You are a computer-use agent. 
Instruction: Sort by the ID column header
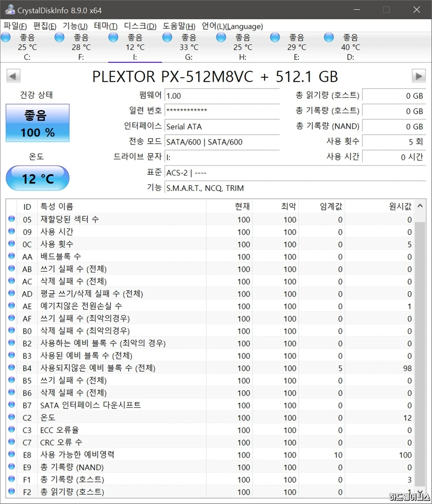(27, 206)
